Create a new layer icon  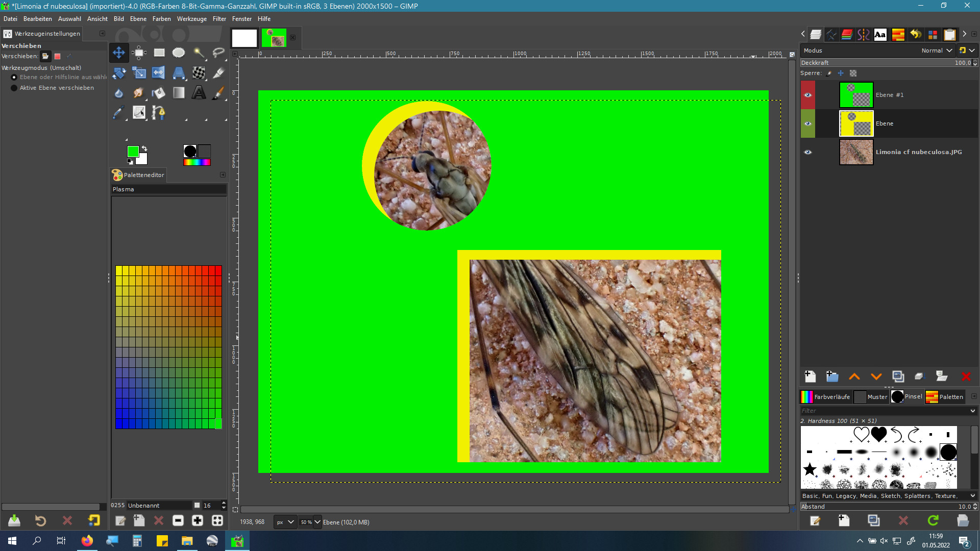810,377
